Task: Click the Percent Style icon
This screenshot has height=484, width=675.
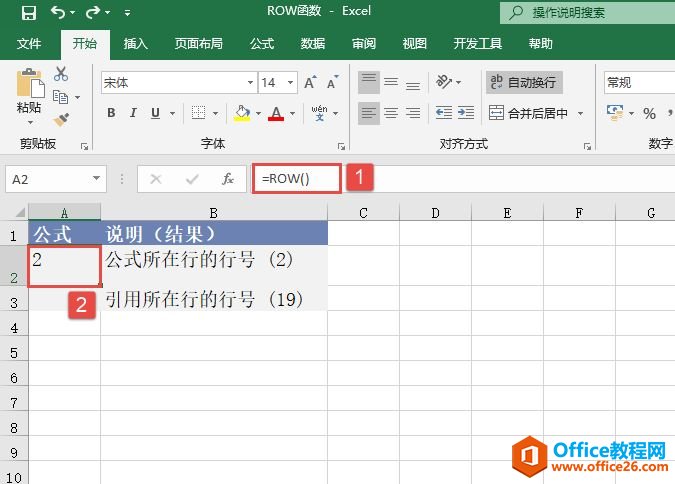Action: click(650, 113)
